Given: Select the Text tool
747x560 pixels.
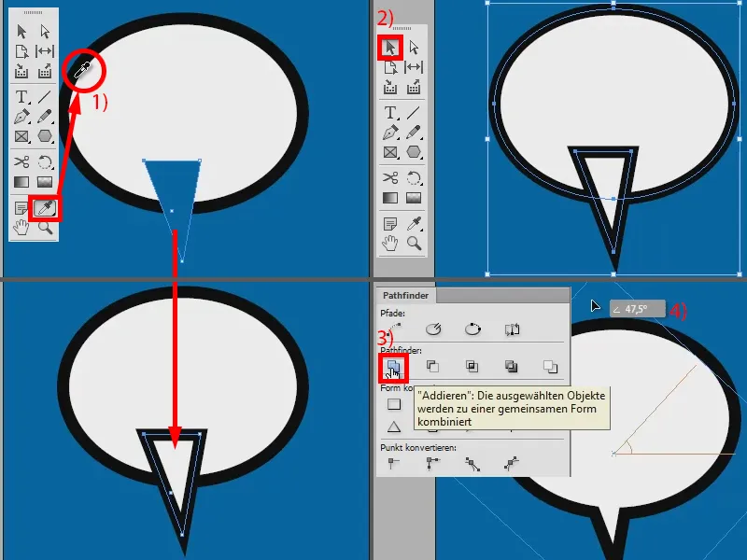Looking at the screenshot, I should click(x=21, y=95).
